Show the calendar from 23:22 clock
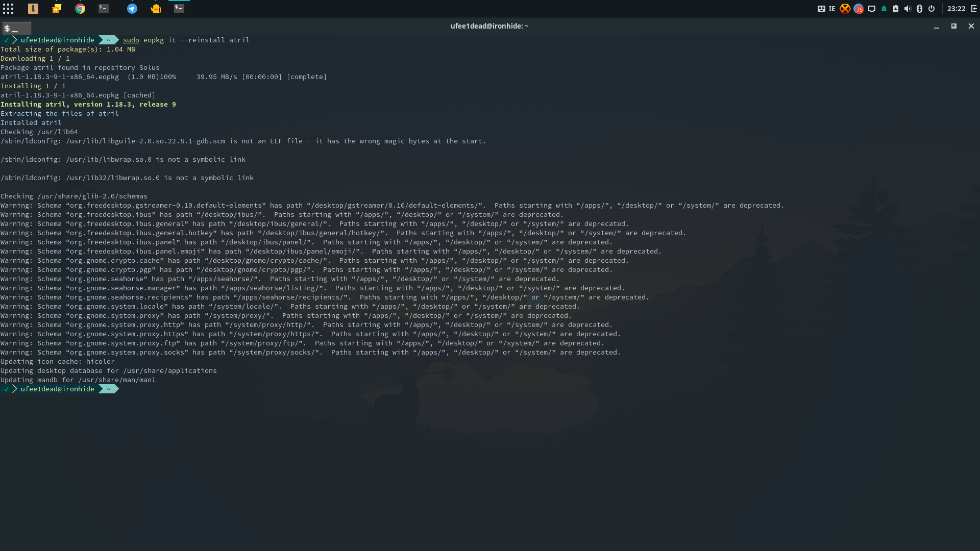980x551 pixels. (957, 9)
